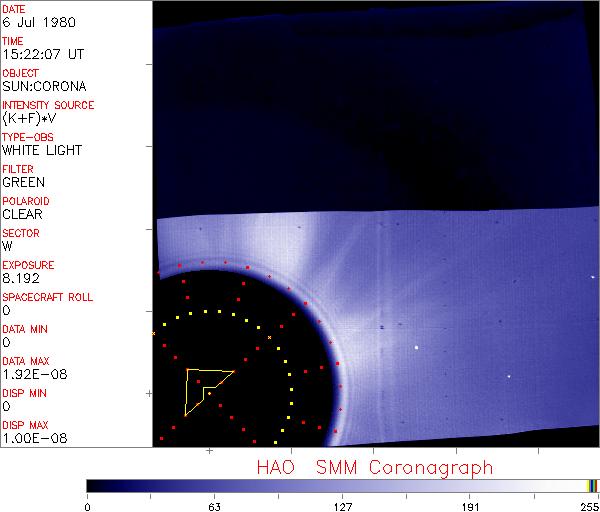Image resolution: width=600 pixels, height=512 pixels.
Task: Select the date value 6 Jul 1980
Action: pyautogui.click(x=39, y=22)
